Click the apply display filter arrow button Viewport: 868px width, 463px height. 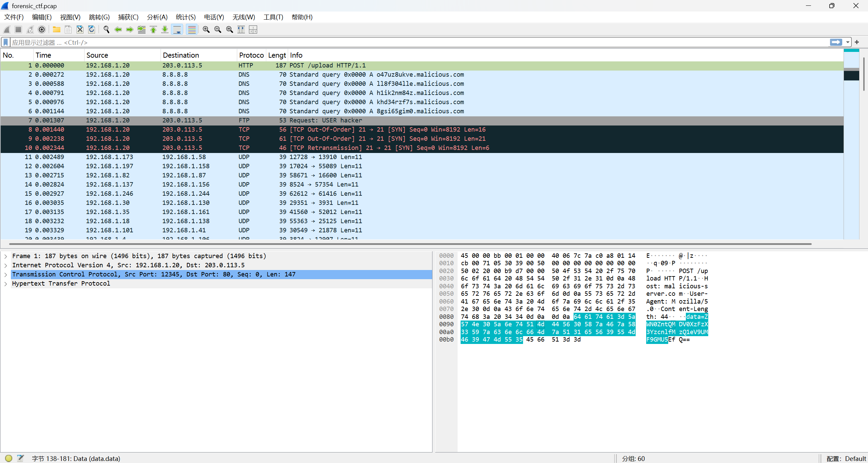836,42
